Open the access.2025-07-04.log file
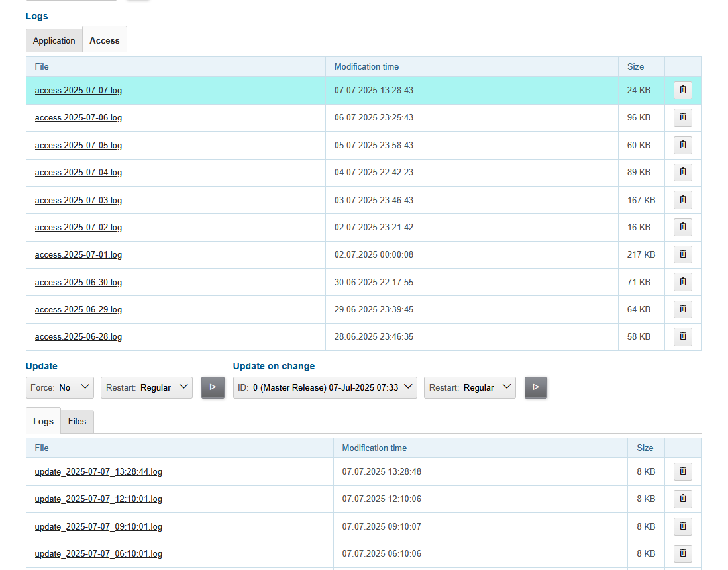Image resolution: width=728 pixels, height=570 pixels. tap(78, 172)
